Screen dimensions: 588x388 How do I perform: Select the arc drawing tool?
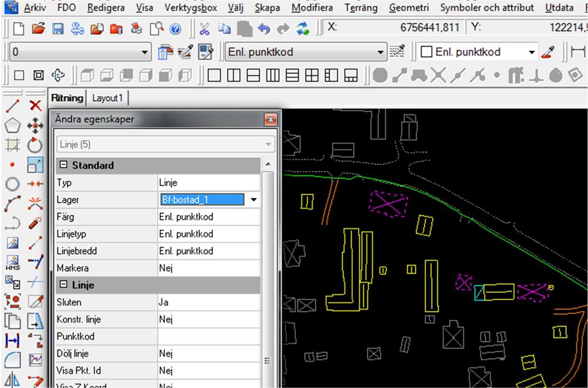point(13,203)
